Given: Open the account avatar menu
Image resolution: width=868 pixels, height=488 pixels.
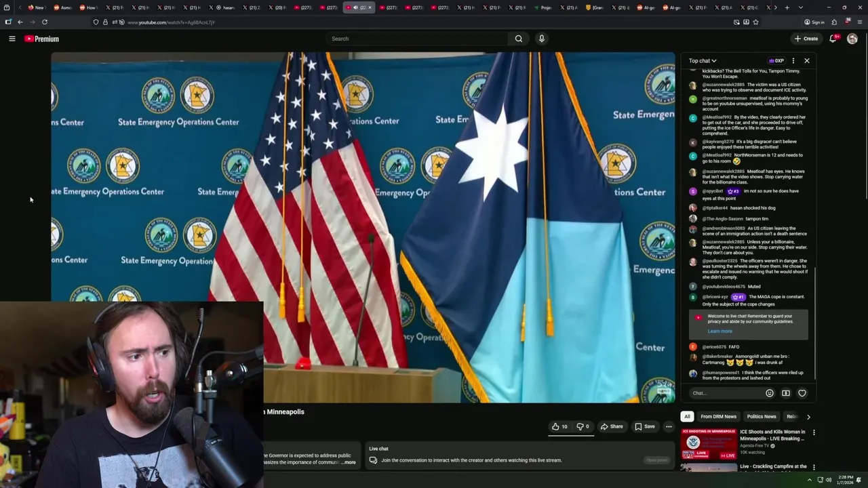Looking at the screenshot, I should tap(852, 39).
